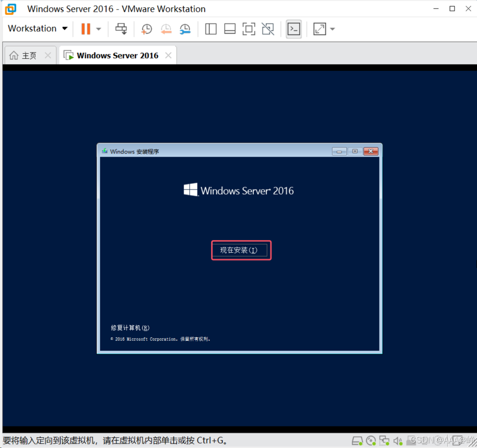Toggle Unity mode icon in toolbar
The height and width of the screenshot is (448, 477).
pyautogui.click(x=268, y=29)
